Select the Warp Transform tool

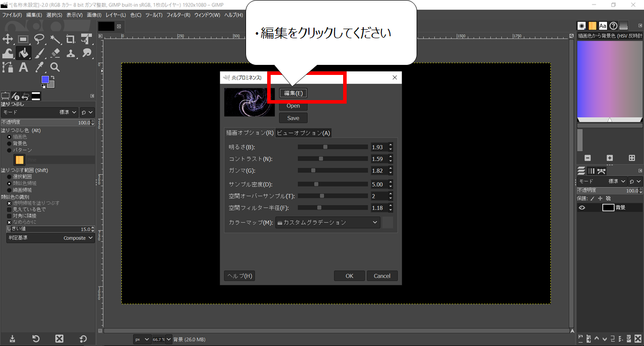pos(8,53)
